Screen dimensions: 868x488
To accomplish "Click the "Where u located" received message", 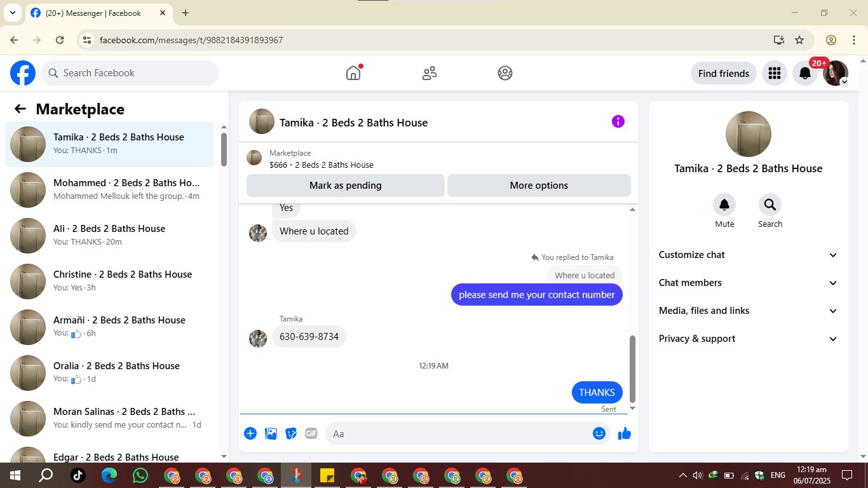I will click(314, 231).
